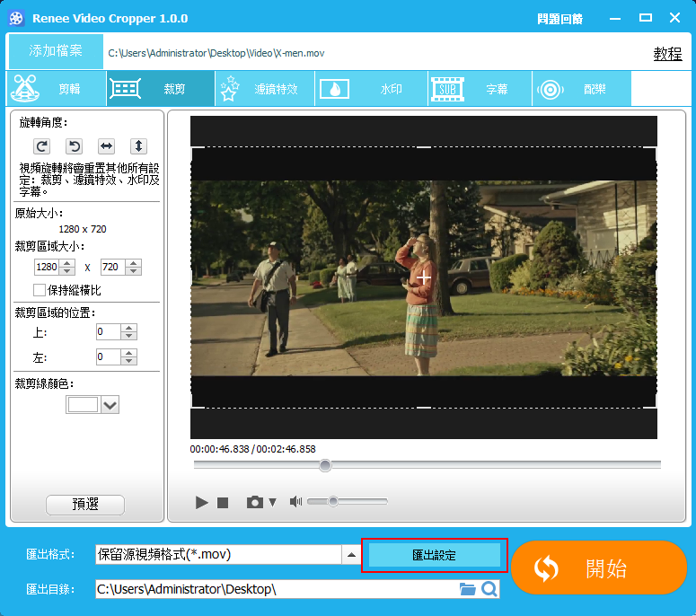The height and width of the screenshot is (616, 696).
Task: Open the 教程 tutorial link
Action: 667,54
